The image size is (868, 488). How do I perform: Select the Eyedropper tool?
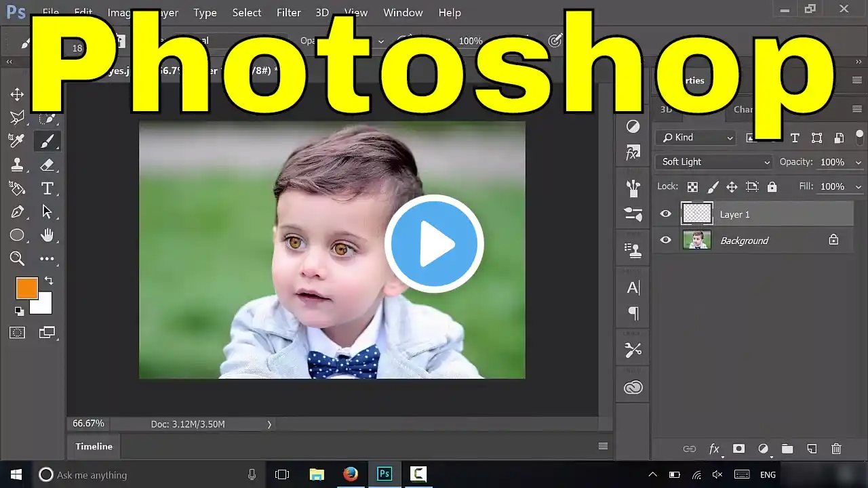click(x=17, y=141)
